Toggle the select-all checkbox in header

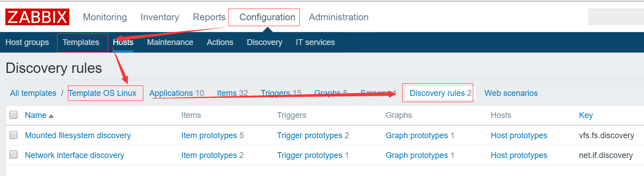(13, 115)
